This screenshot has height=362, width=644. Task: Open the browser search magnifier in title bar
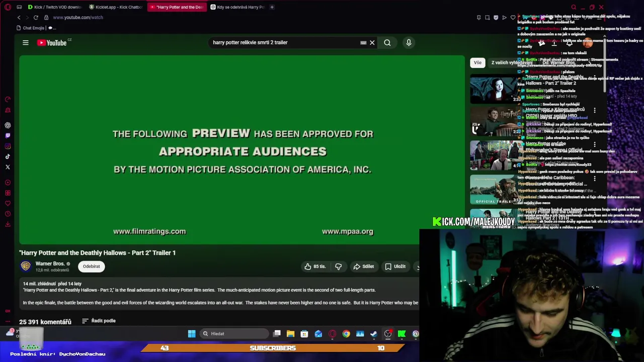[x=574, y=7]
